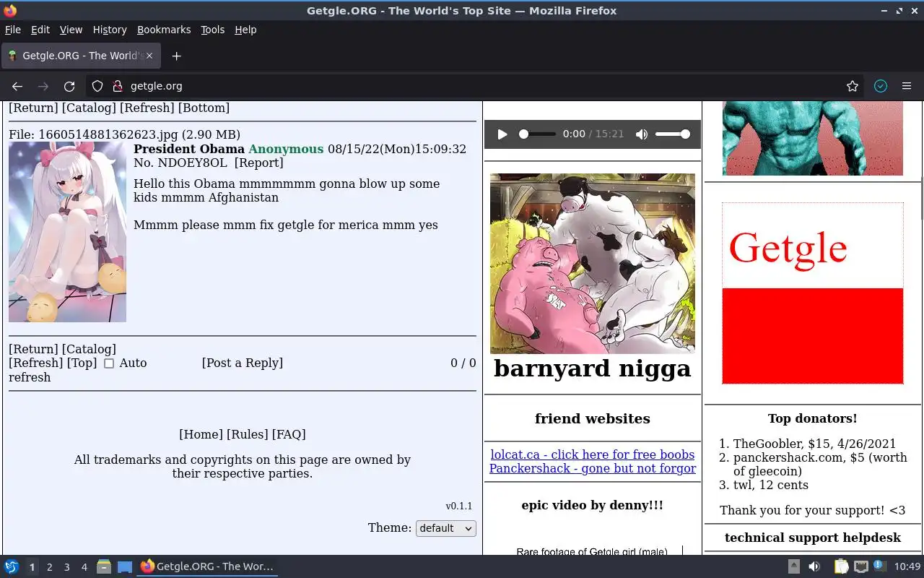Open the View menu

tap(71, 30)
